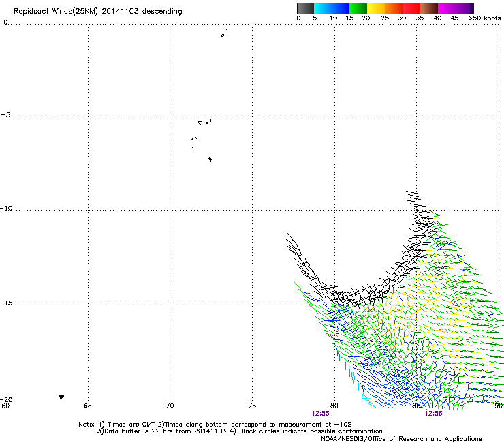
Task: Click the gray 0-5 knots color swatch
Action: pos(305,8)
